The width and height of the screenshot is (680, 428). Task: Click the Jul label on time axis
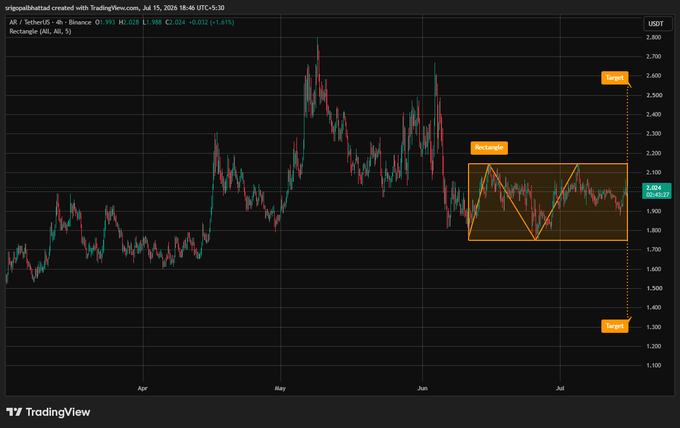point(560,388)
